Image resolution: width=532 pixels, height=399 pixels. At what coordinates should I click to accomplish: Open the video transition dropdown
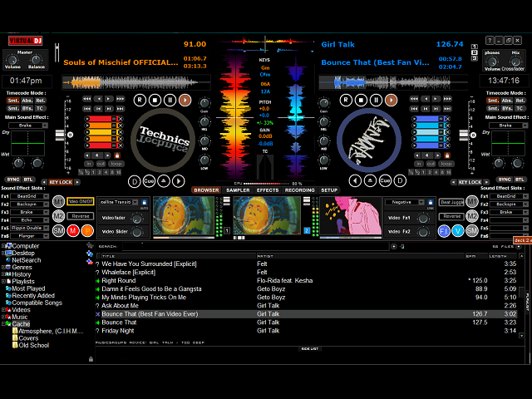[135, 202]
